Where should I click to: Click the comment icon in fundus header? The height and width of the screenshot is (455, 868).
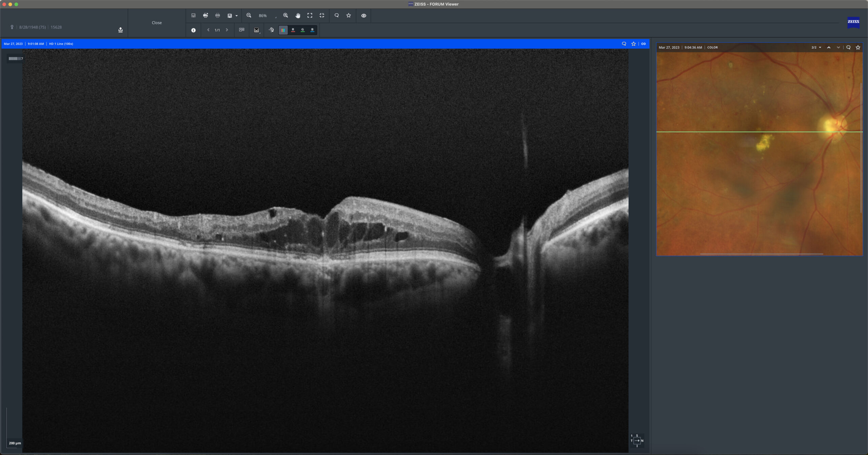coord(848,47)
